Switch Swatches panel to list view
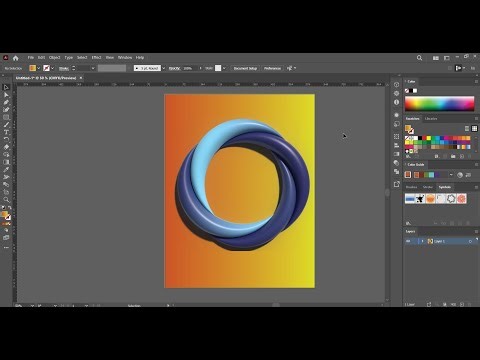Image resolution: width=480 pixels, height=360 pixels. point(467,128)
